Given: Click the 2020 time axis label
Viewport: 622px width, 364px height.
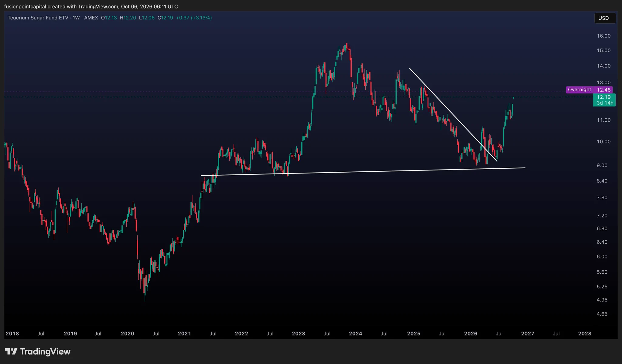Looking at the screenshot, I should (128, 334).
